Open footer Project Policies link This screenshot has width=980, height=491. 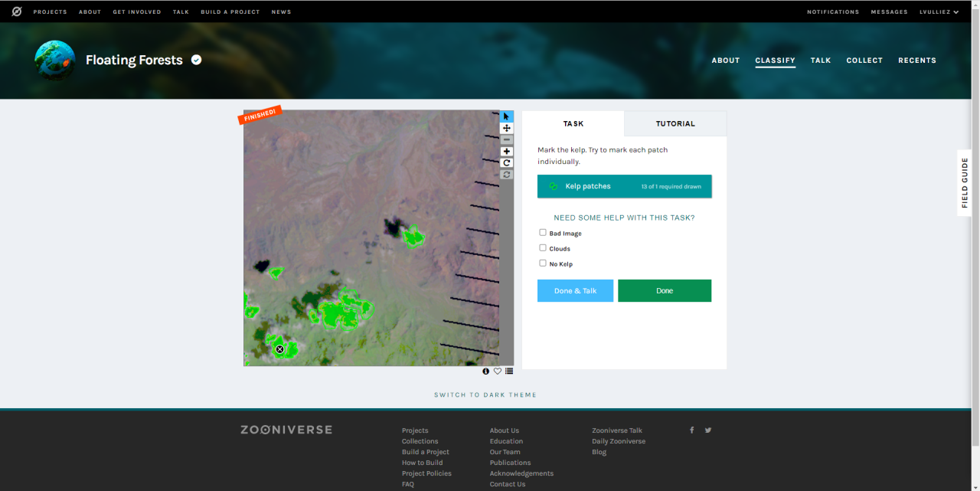[426, 473]
